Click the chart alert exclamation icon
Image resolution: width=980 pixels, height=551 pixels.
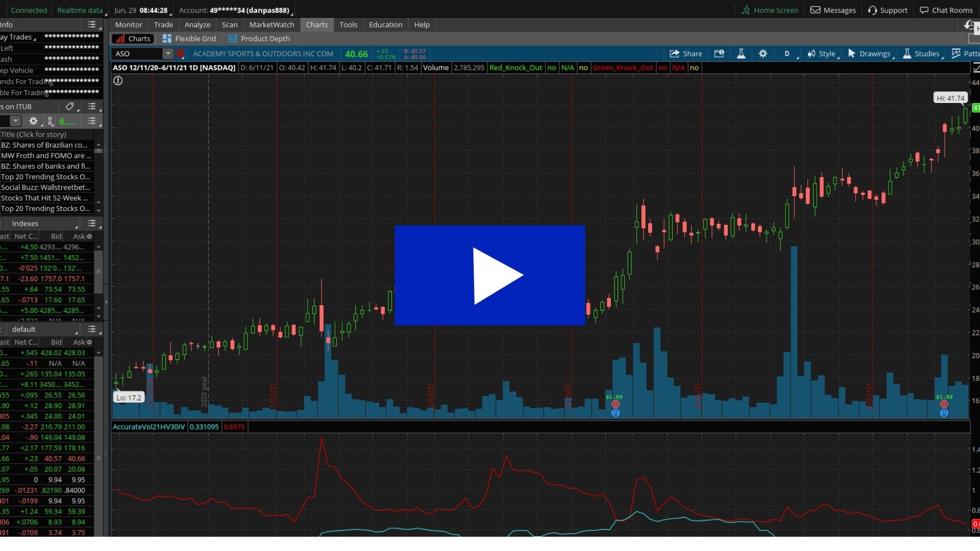[x=118, y=81]
